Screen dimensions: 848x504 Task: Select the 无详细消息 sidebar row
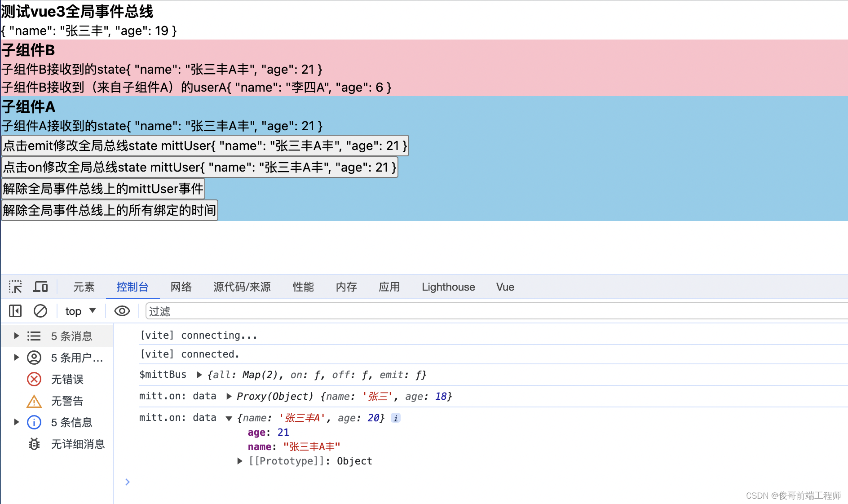pyautogui.click(x=57, y=444)
